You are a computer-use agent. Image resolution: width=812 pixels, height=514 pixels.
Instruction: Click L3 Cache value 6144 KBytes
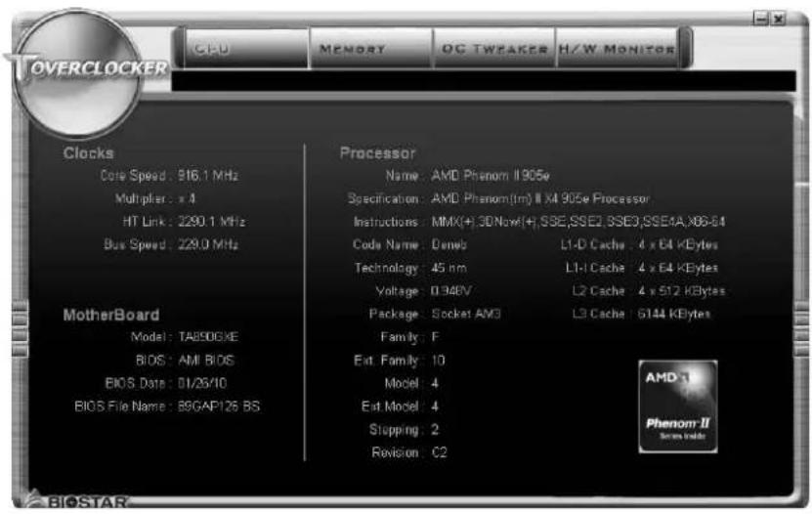pyautogui.click(x=674, y=314)
